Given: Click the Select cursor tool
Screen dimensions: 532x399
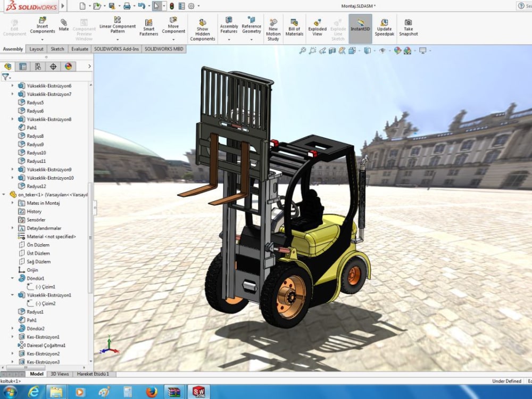Looking at the screenshot, I should 156,6.
